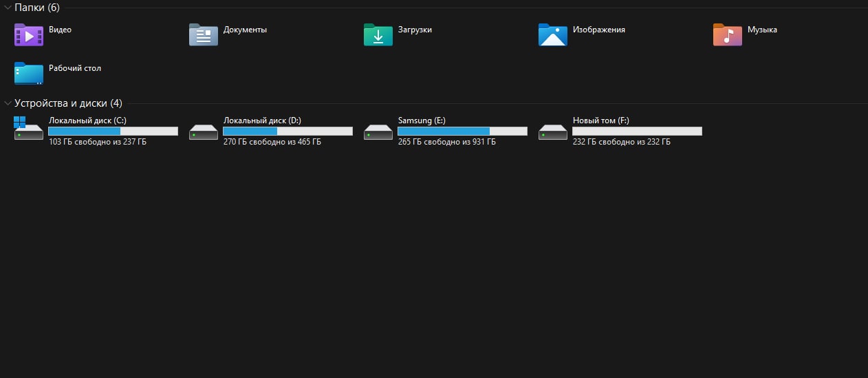Select the Новый том (F:) drive icon
868x378 pixels.
point(553,131)
